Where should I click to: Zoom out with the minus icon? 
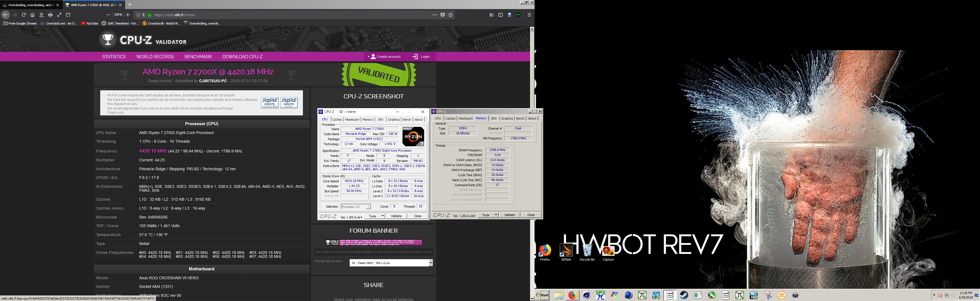pos(108,15)
